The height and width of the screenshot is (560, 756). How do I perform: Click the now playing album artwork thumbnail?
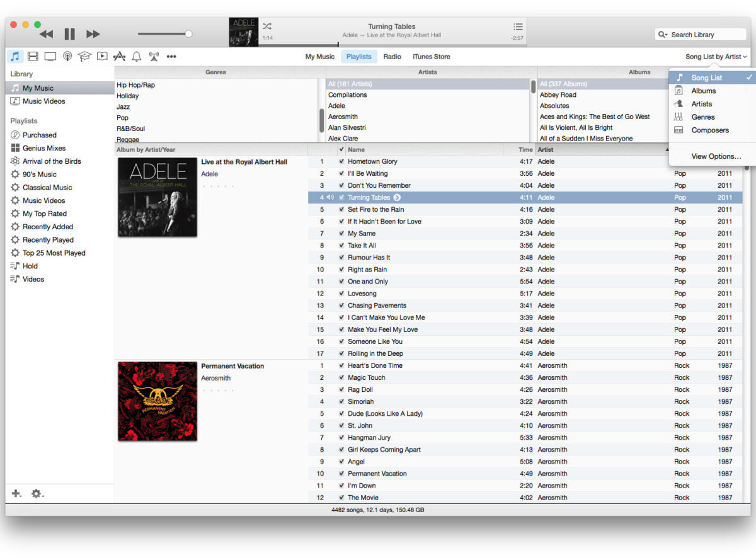pos(243,32)
